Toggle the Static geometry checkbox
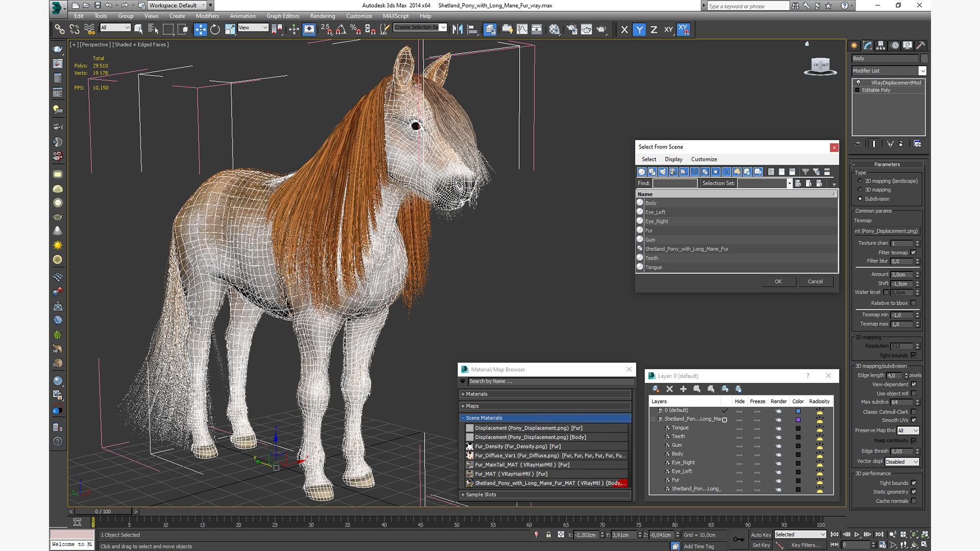Image resolution: width=980 pixels, height=551 pixels. (913, 492)
